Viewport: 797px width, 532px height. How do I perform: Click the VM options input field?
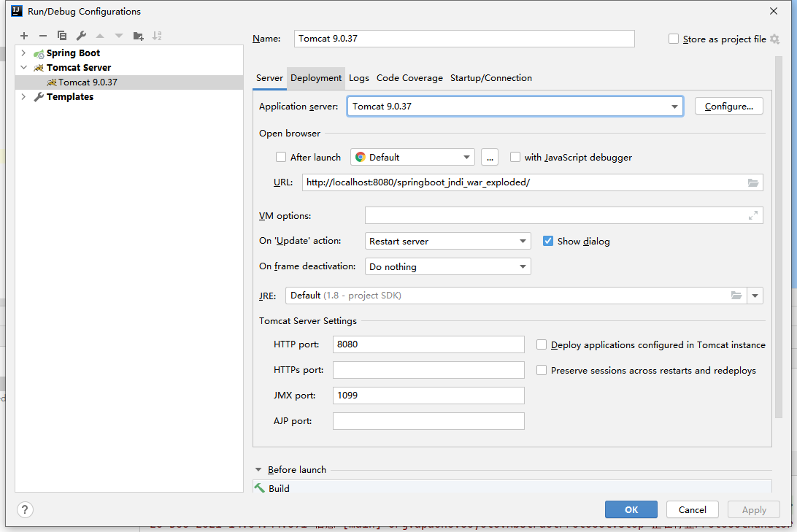click(x=563, y=215)
